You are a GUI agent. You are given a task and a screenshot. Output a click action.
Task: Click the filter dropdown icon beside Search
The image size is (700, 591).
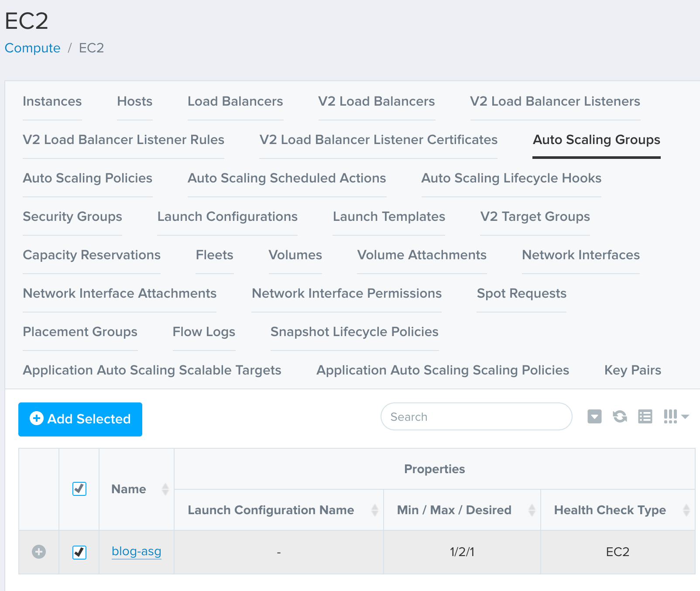pyautogui.click(x=594, y=417)
